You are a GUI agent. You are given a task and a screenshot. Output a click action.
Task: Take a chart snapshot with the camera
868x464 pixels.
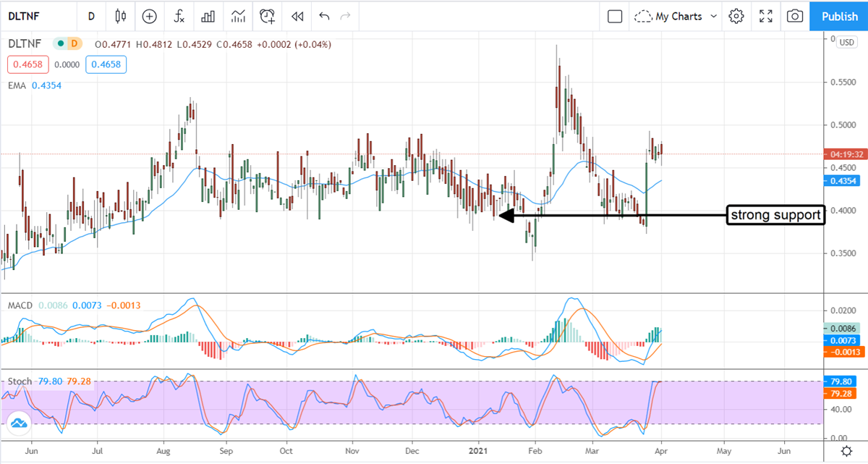795,16
